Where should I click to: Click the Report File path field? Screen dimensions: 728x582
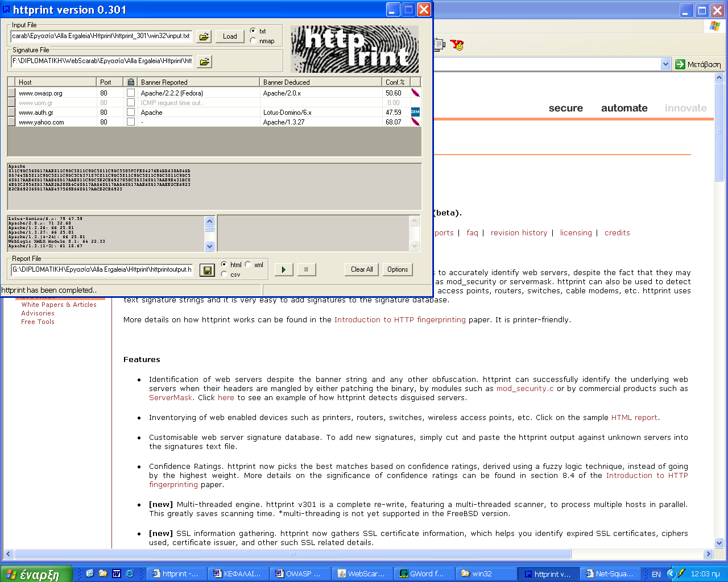102,269
